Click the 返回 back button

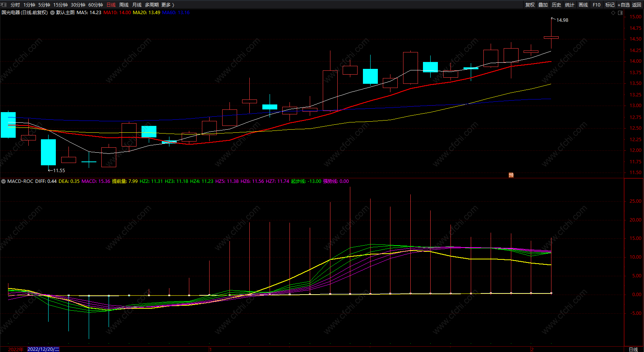(637, 5)
